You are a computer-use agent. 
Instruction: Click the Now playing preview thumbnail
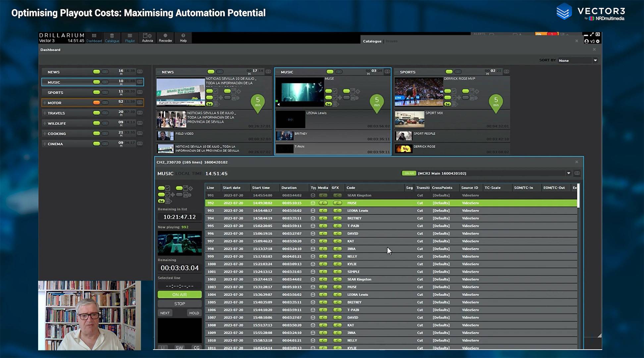coord(180,243)
